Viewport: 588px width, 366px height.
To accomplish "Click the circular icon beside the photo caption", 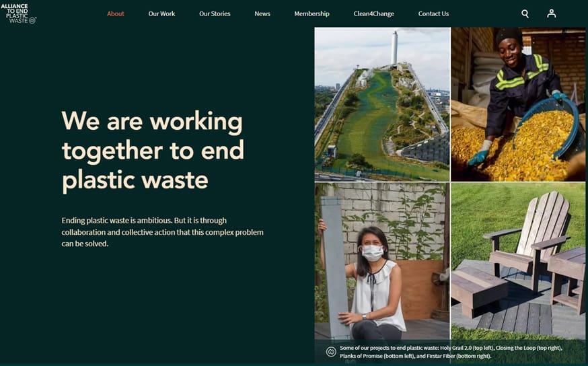I will point(330,352).
